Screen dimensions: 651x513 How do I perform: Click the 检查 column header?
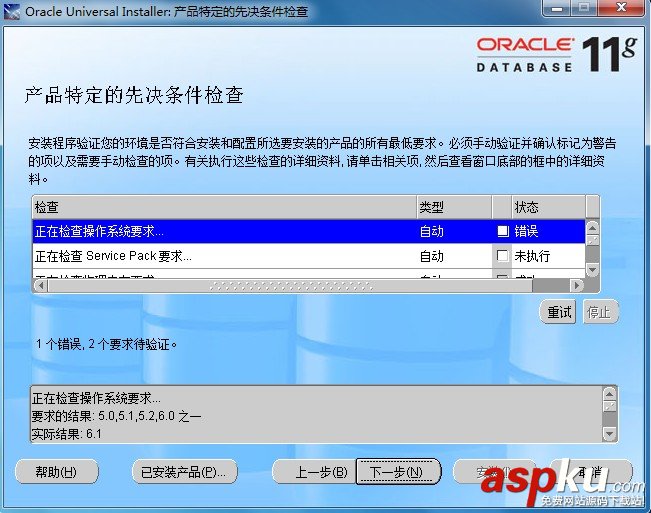pyautogui.click(x=224, y=207)
